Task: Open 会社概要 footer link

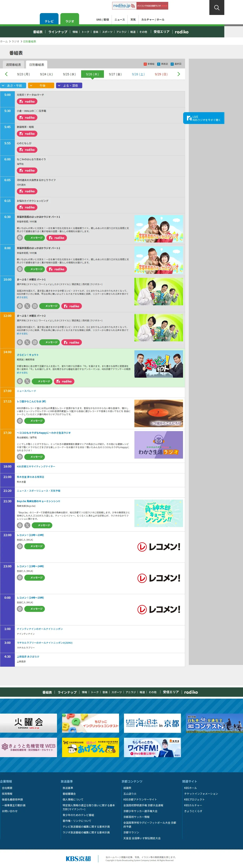Action: tap(7, 788)
